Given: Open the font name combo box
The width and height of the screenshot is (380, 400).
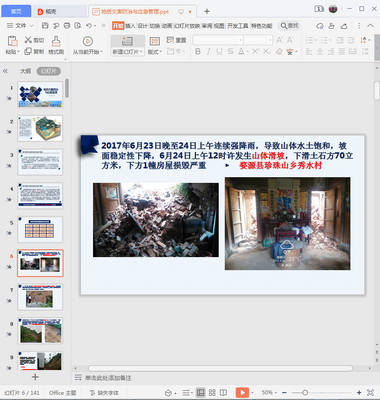Looking at the screenshot, I should pyautogui.click(x=218, y=40).
